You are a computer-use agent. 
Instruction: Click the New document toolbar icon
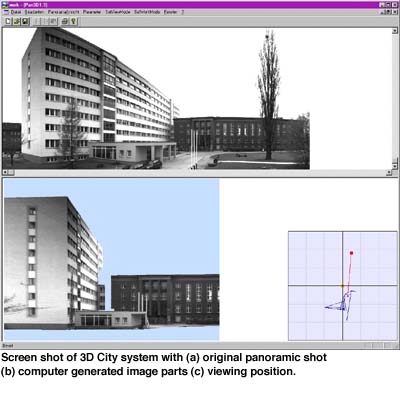[x=8, y=22]
